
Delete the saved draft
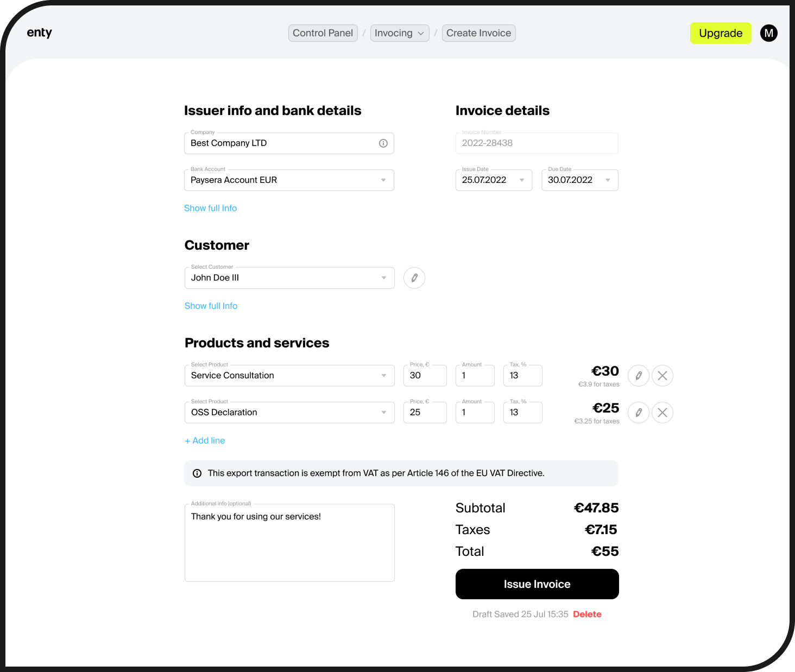tap(587, 614)
